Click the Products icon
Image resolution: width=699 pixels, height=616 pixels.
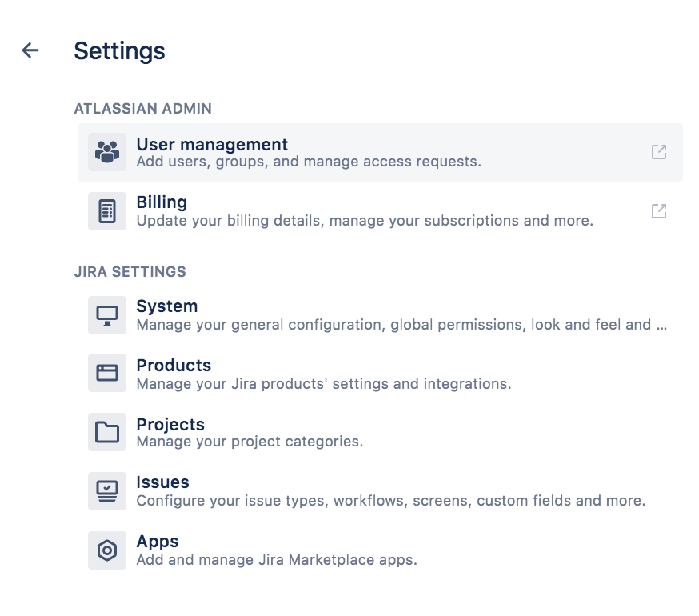(x=106, y=373)
